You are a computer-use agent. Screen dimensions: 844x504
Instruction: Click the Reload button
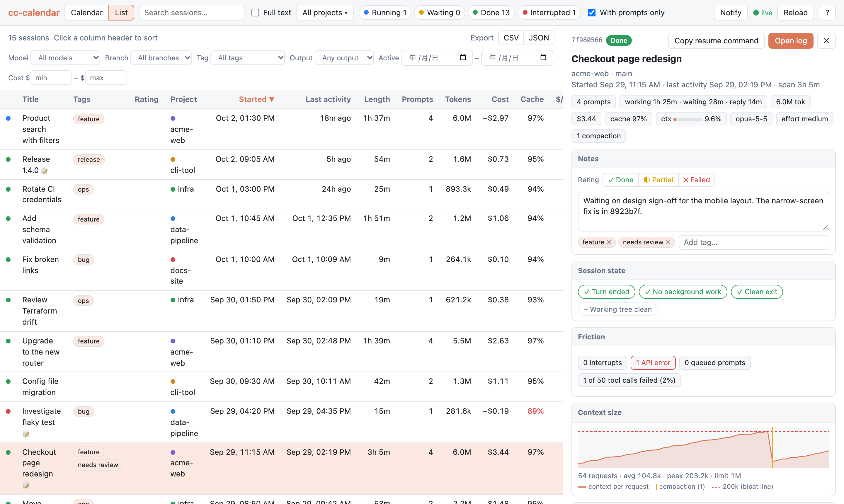point(795,13)
